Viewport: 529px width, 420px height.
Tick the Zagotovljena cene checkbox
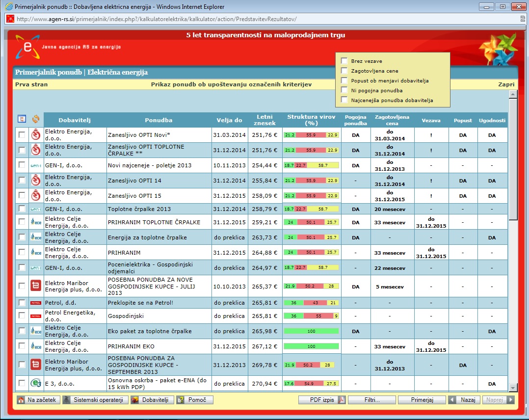pyautogui.click(x=344, y=71)
